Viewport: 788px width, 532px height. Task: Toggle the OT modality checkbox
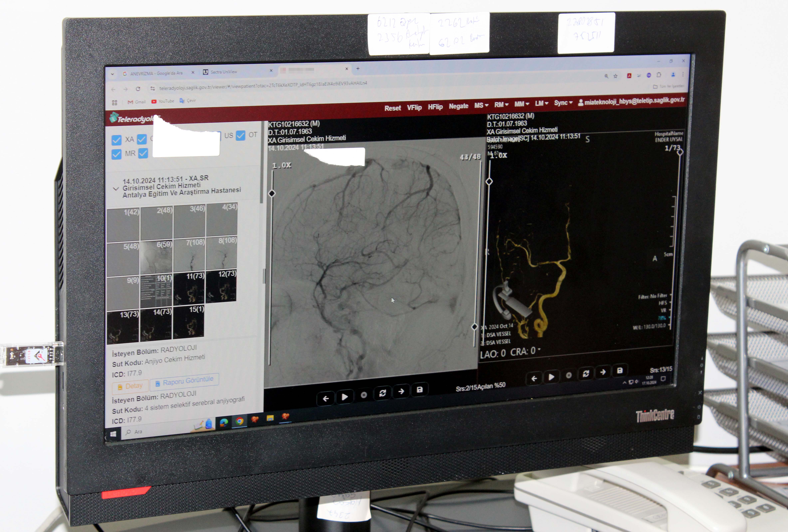[240, 136]
